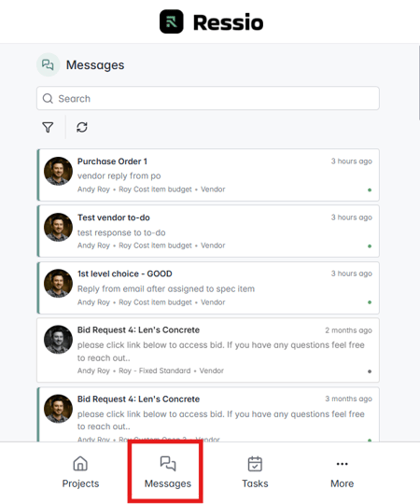Refresh the messages list
Screen dimensions: 420x504
82,127
